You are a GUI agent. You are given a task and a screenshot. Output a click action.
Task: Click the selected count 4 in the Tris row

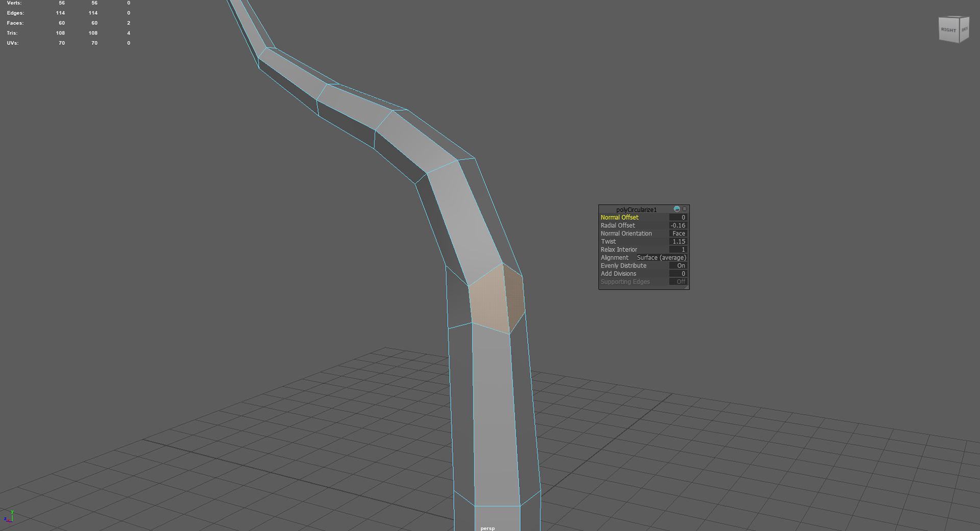pos(129,33)
